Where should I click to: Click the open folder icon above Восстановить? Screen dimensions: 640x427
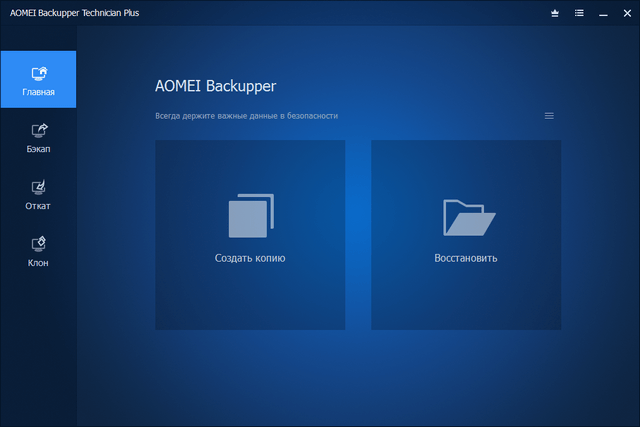[466, 217]
